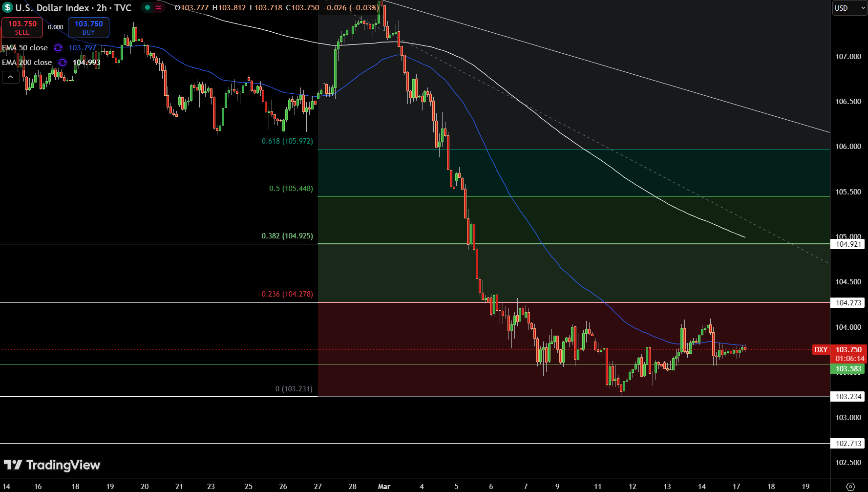This screenshot has height=492, width=868.
Task: Click the market status green dot indicator
Action: (x=148, y=7)
